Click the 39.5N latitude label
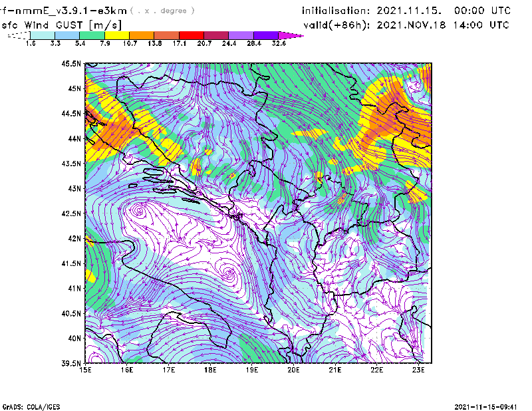Image resolution: width=532 pixels, height=411 pixels. 71,364
